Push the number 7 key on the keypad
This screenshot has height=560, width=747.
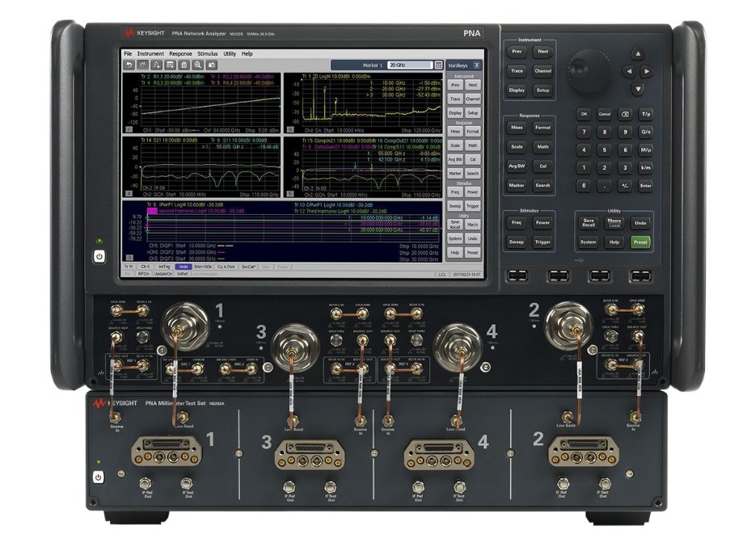[584, 132]
